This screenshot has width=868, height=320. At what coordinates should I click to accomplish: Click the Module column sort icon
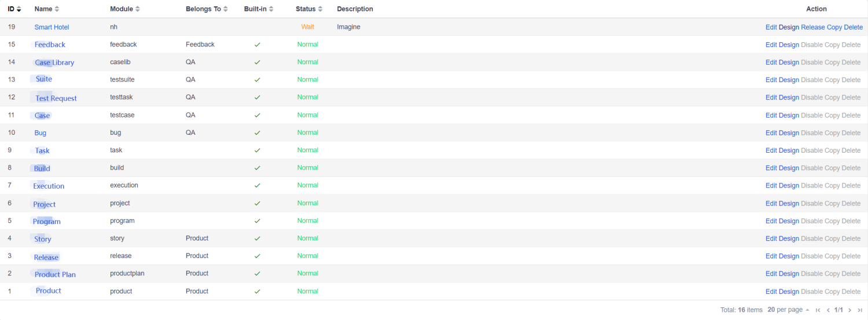click(137, 9)
